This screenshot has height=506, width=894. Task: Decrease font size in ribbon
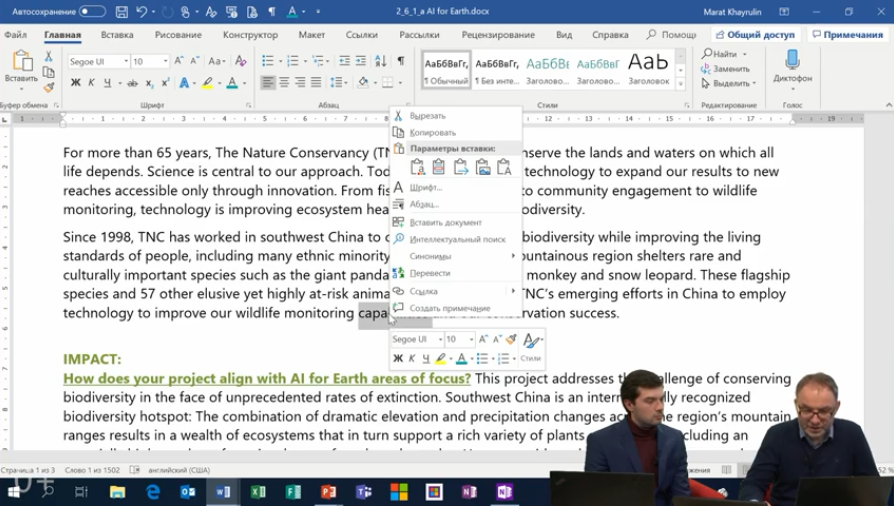194,61
